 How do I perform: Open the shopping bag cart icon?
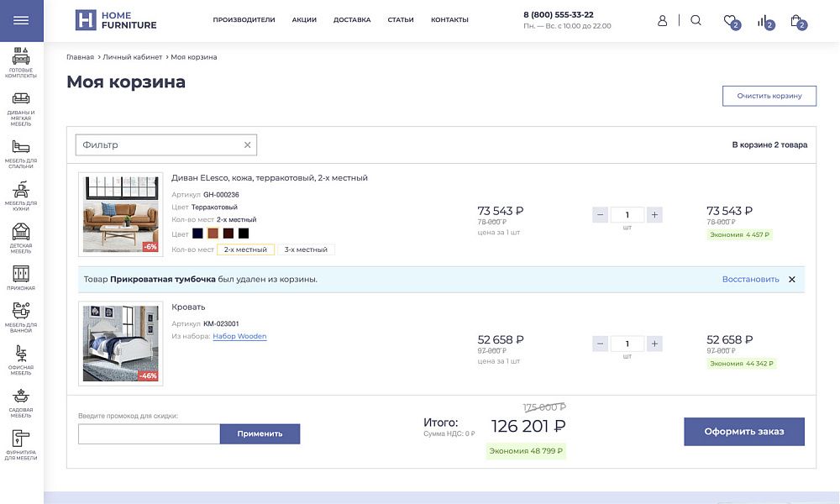click(796, 21)
